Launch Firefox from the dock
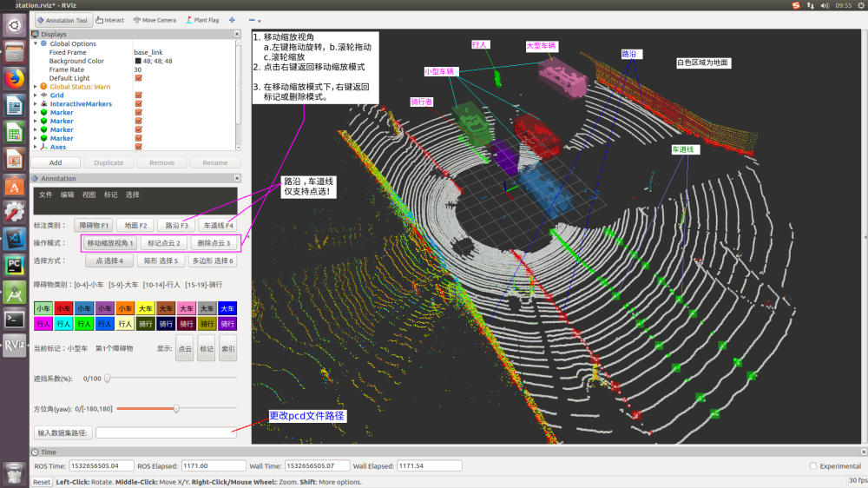868x488 pixels. coord(15,79)
